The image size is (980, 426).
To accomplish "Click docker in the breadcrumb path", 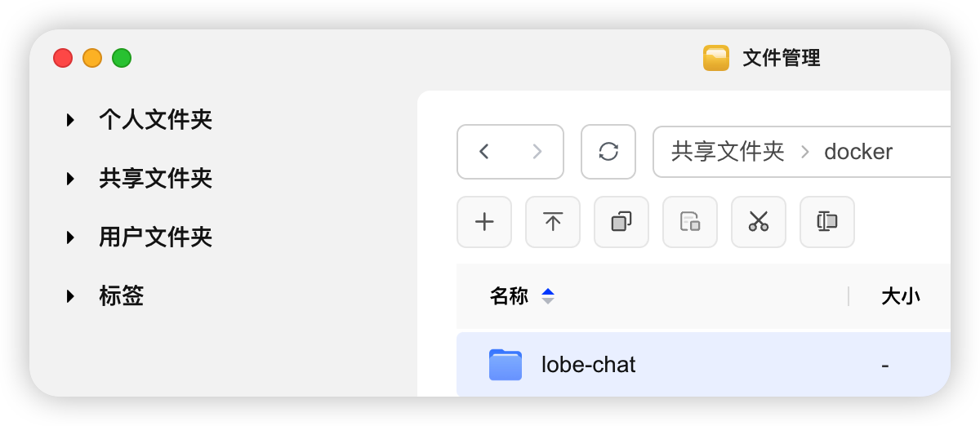I will coord(858,152).
